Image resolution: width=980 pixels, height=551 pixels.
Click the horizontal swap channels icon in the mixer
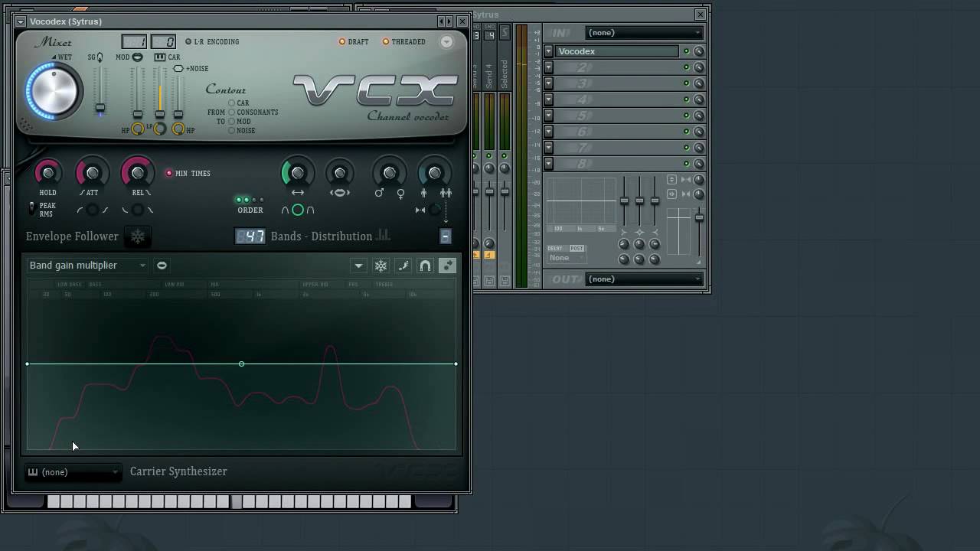coord(671,194)
